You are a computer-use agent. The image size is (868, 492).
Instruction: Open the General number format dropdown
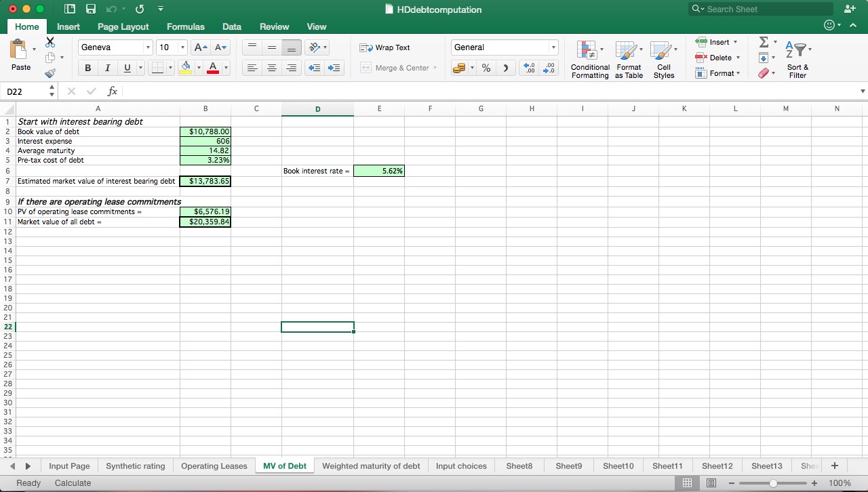553,47
